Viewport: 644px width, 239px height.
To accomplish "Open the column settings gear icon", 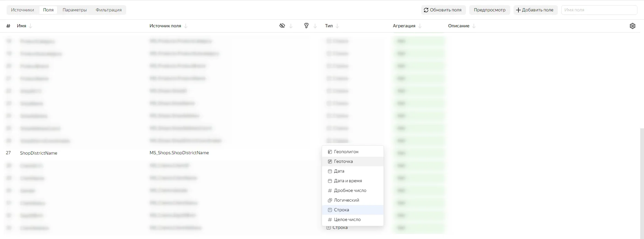I will click(x=632, y=26).
